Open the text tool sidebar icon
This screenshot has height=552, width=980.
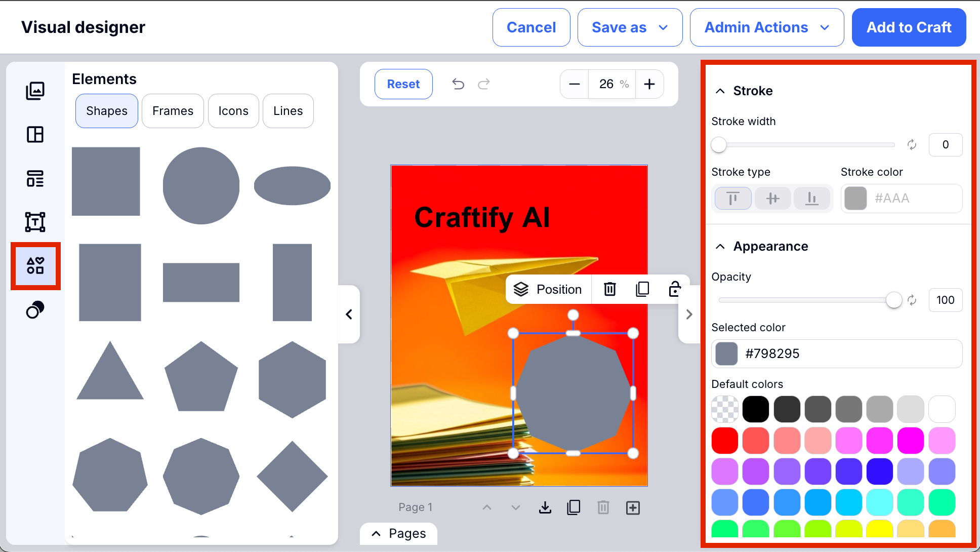(x=35, y=222)
